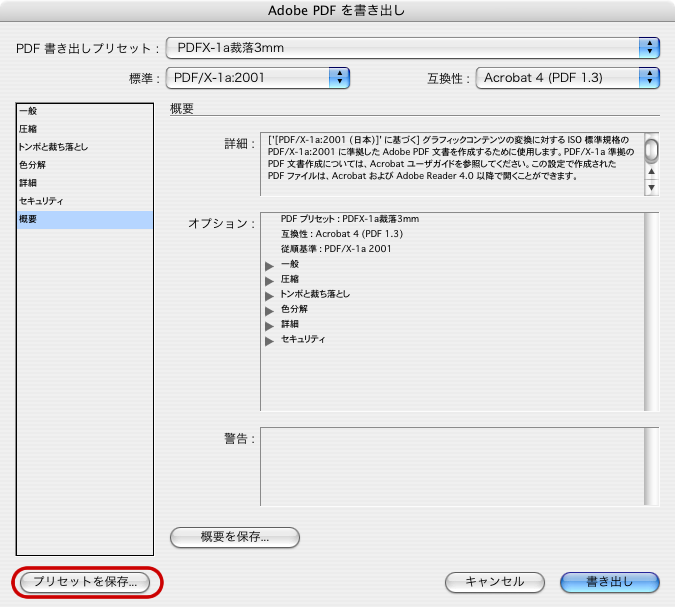Click the 互換性 : Acrobat 4 (PDF 1.3) options line
Image resolution: width=675 pixels, height=607 pixels.
(x=342, y=234)
